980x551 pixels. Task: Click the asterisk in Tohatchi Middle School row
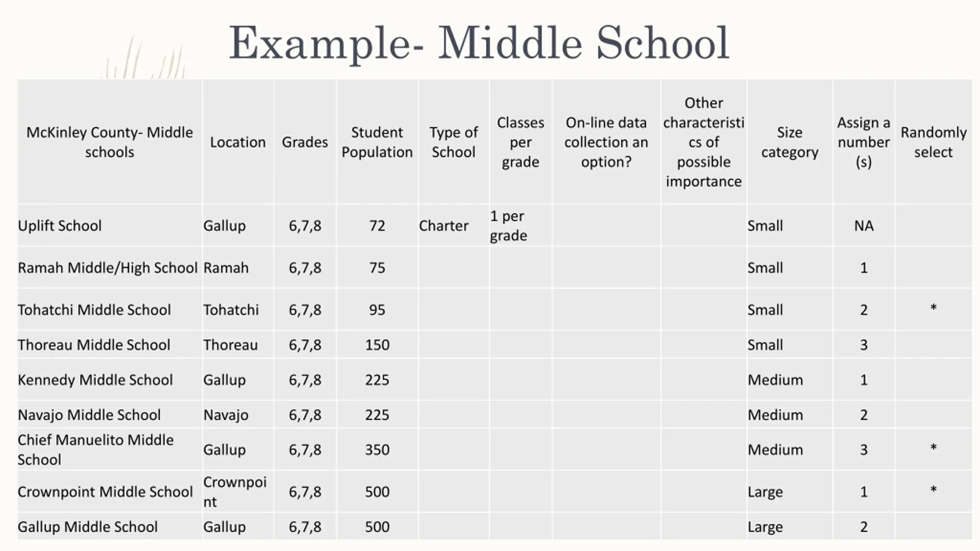[x=933, y=308]
